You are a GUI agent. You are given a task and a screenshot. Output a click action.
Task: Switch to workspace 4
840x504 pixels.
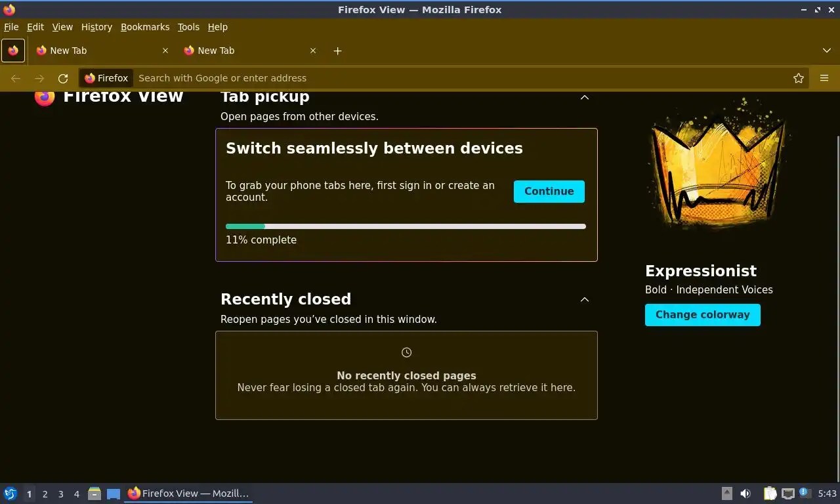76,494
